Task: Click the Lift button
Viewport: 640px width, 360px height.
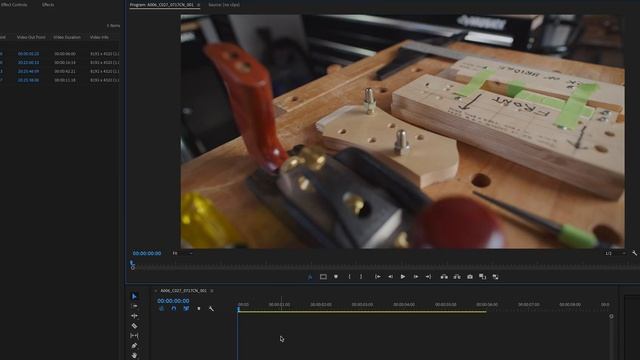Action: click(x=444, y=277)
